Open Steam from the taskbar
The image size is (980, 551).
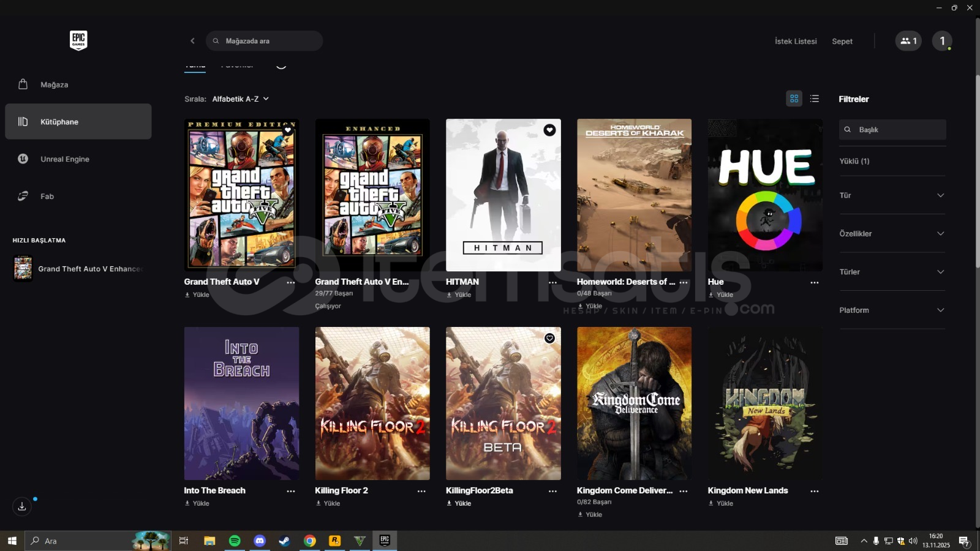coord(285,541)
